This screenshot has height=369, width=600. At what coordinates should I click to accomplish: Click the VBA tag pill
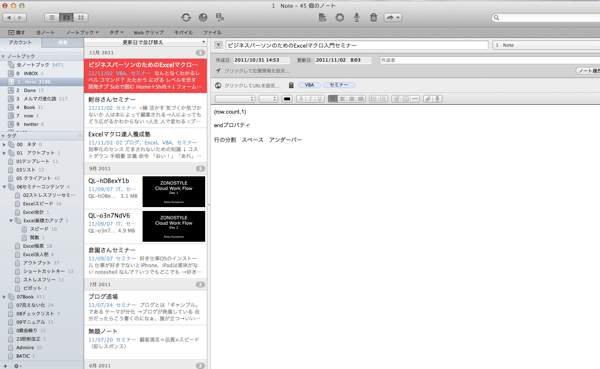[309, 85]
